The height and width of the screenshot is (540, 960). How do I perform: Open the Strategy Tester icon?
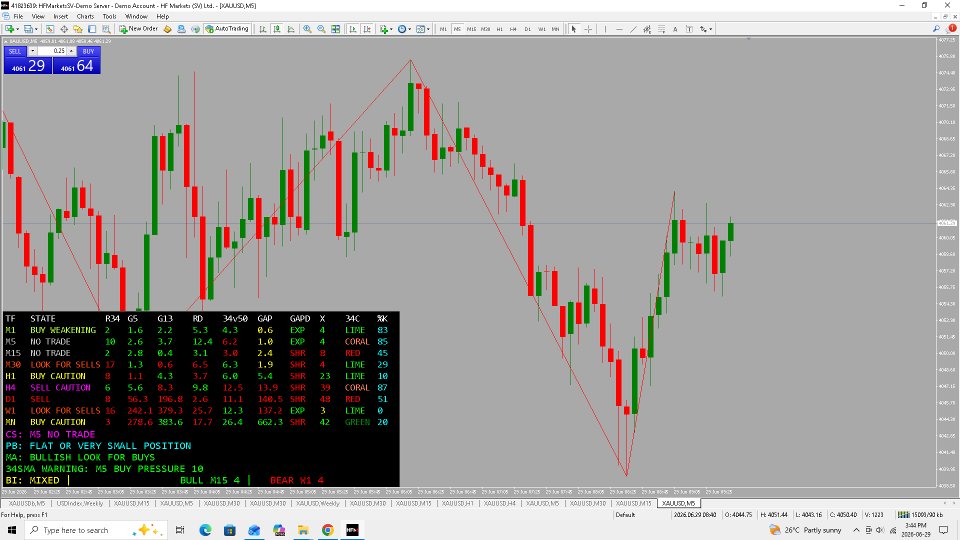point(106,29)
